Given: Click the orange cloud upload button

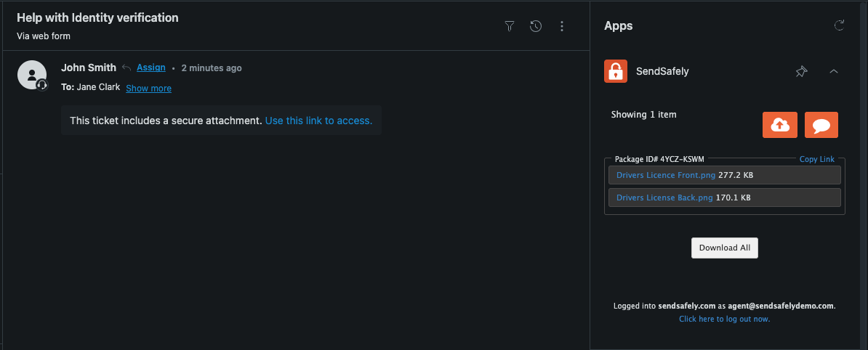Looking at the screenshot, I should pos(780,125).
